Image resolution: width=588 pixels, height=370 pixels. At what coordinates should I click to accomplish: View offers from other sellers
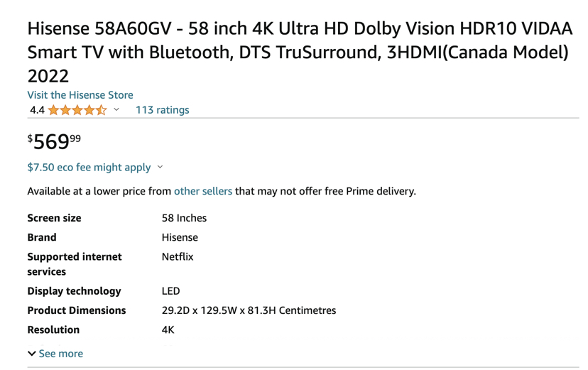[203, 191]
